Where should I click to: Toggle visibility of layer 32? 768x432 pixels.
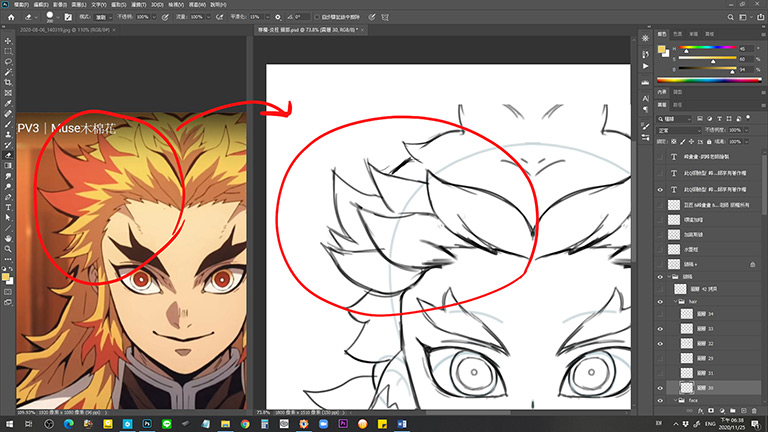pos(660,343)
